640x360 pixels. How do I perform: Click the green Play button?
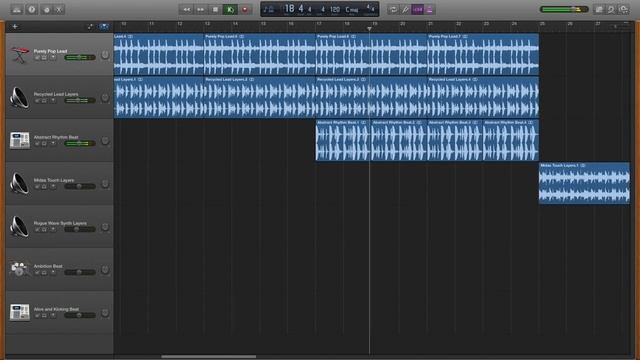pos(230,9)
